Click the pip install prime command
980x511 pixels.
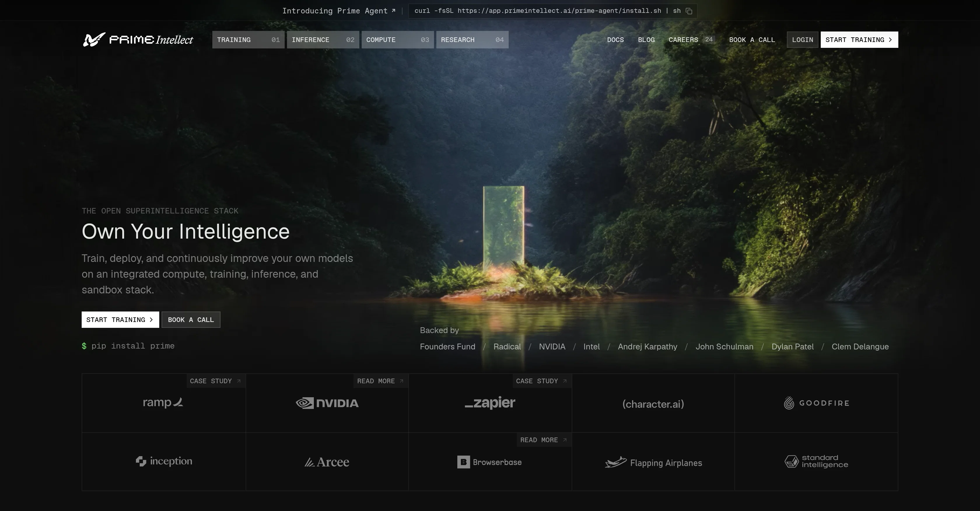(128, 346)
